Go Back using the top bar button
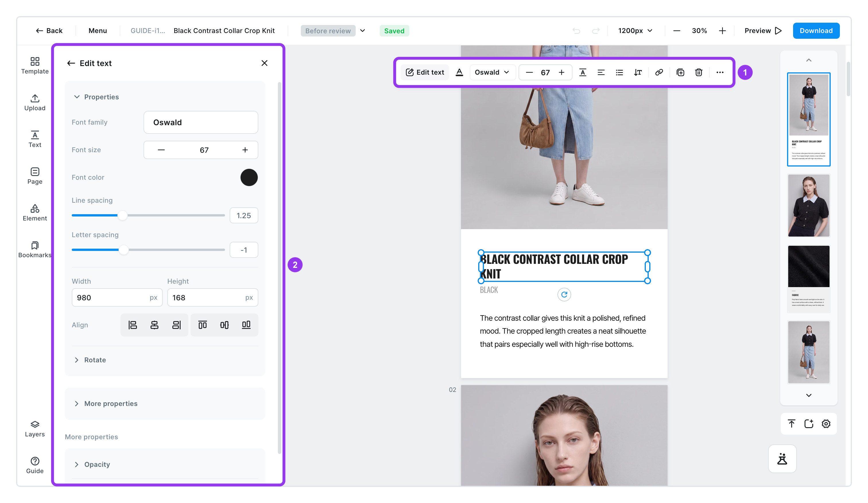This screenshot has height=503, width=868. [x=49, y=31]
